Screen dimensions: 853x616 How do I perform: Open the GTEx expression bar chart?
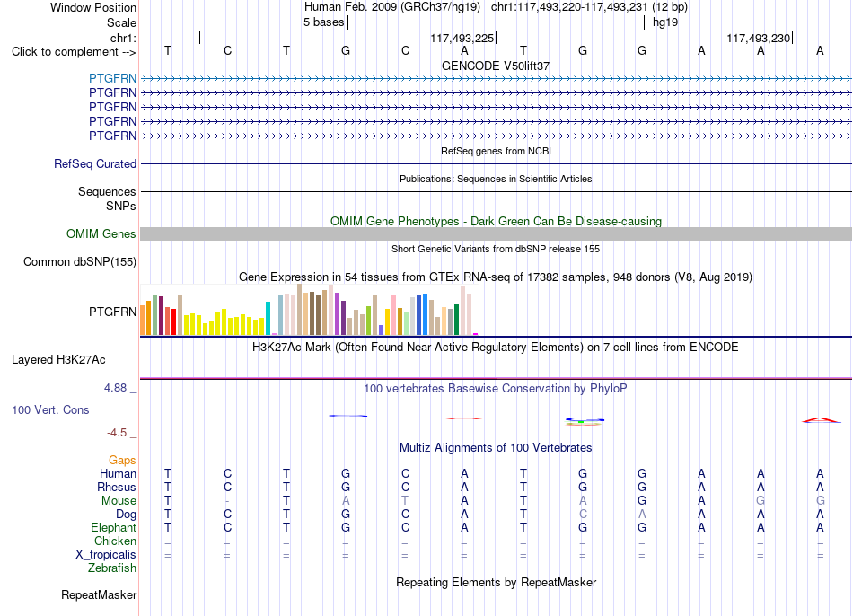click(x=309, y=310)
